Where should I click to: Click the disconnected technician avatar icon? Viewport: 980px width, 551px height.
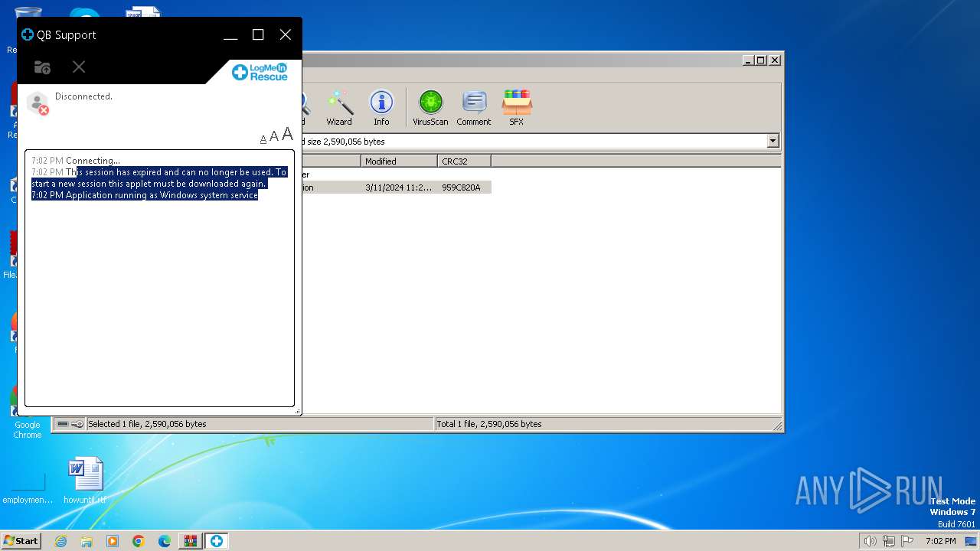point(38,103)
